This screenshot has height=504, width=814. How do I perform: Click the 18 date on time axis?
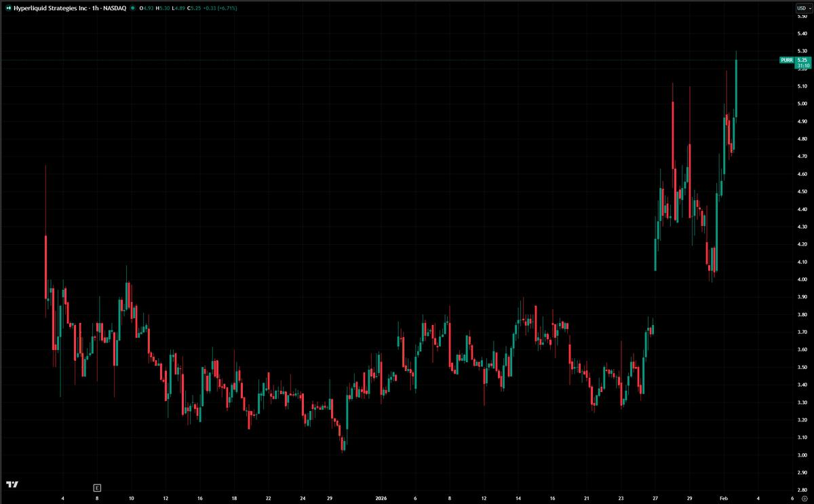tap(234, 497)
